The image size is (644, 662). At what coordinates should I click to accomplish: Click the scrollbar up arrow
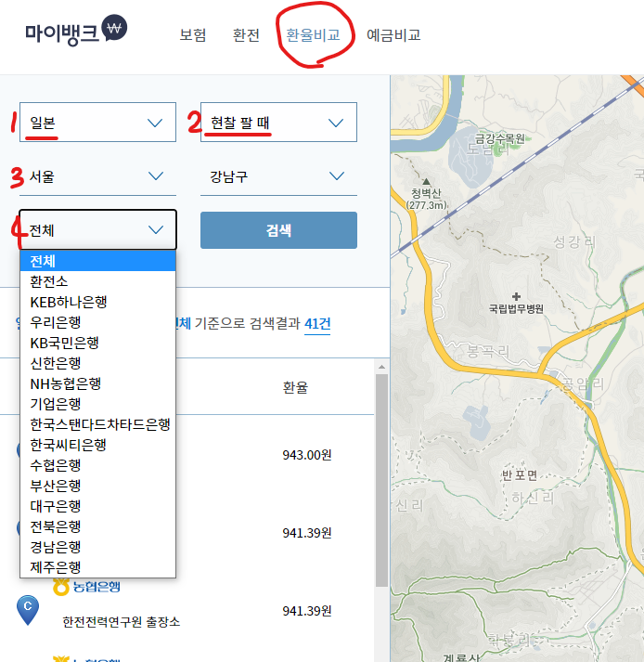pos(382,367)
